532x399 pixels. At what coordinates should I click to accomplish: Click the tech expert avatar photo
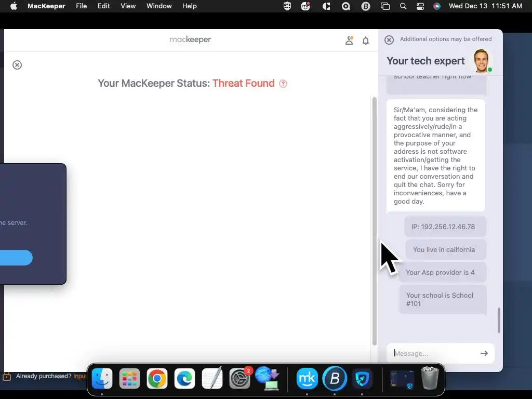click(482, 61)
